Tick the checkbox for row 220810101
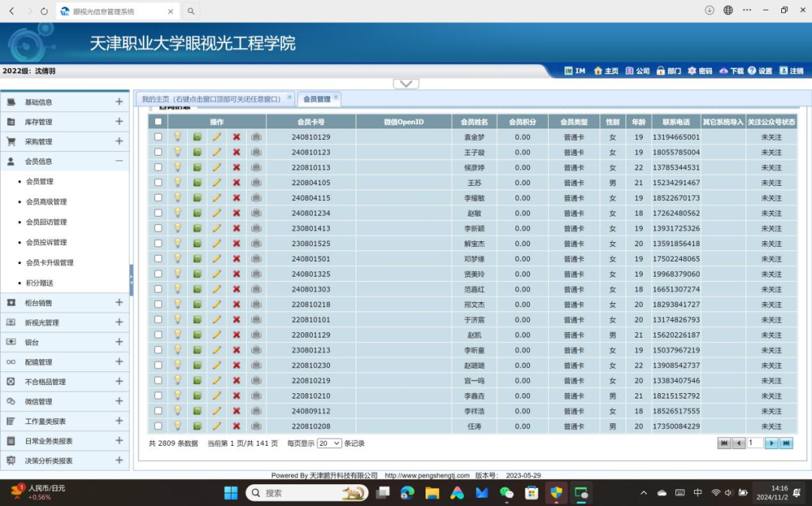This screenshot has width=812, height=506. click(158, 320)
